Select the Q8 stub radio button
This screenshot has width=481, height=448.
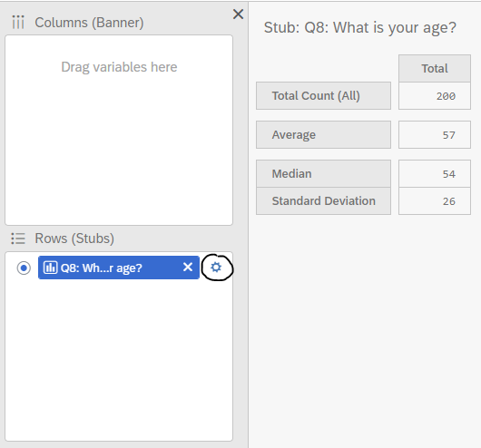coord(24,268)
